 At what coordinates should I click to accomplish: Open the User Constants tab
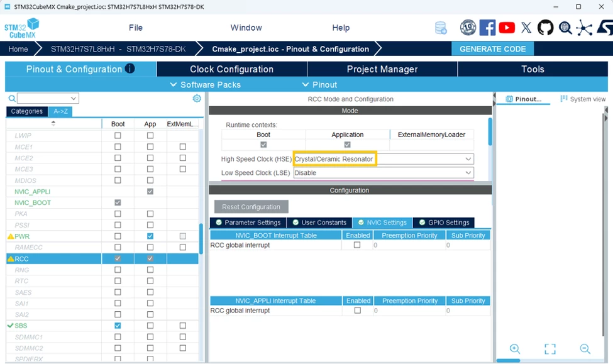pyautogui.click(x=319, y=223)
